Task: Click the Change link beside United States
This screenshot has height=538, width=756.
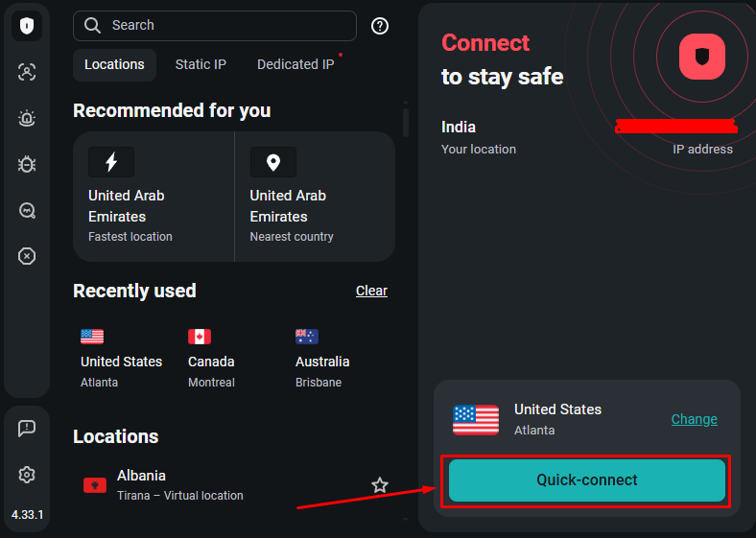Action: (x=694, y=419)
